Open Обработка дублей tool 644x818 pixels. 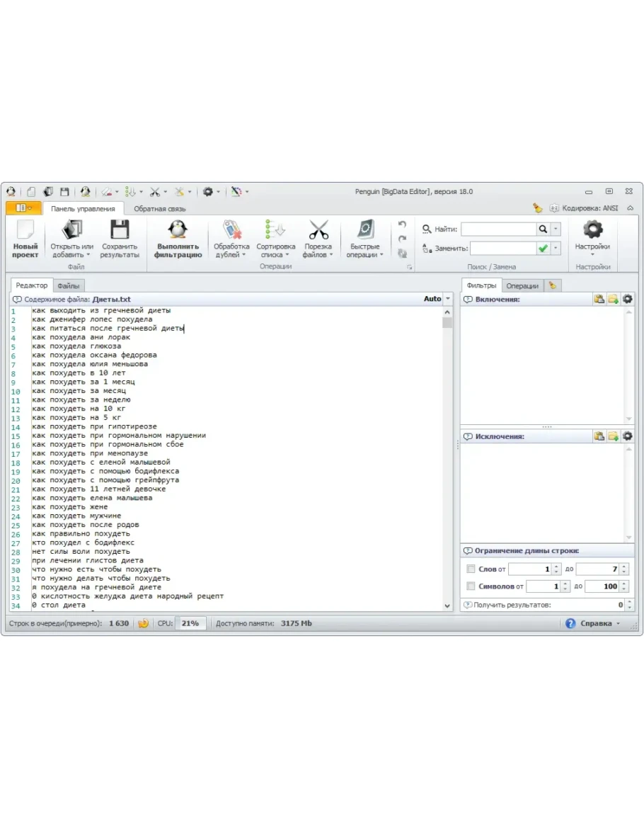click(x=231, y=231)
